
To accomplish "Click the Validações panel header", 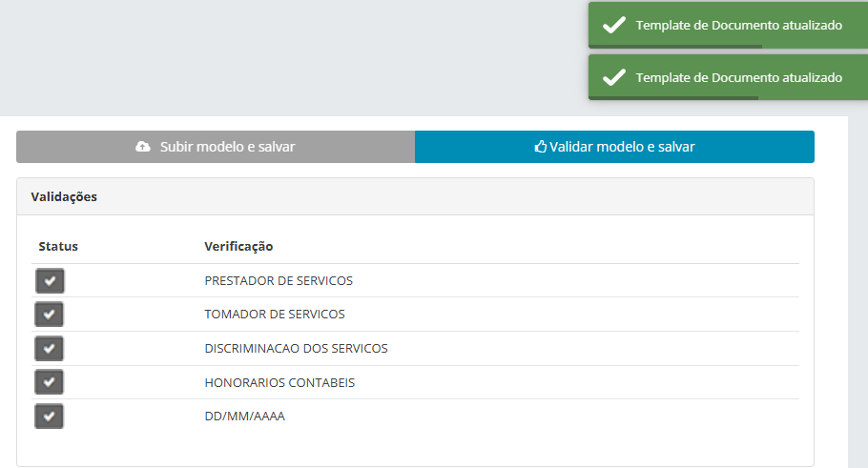I will [x=415, y=197].
